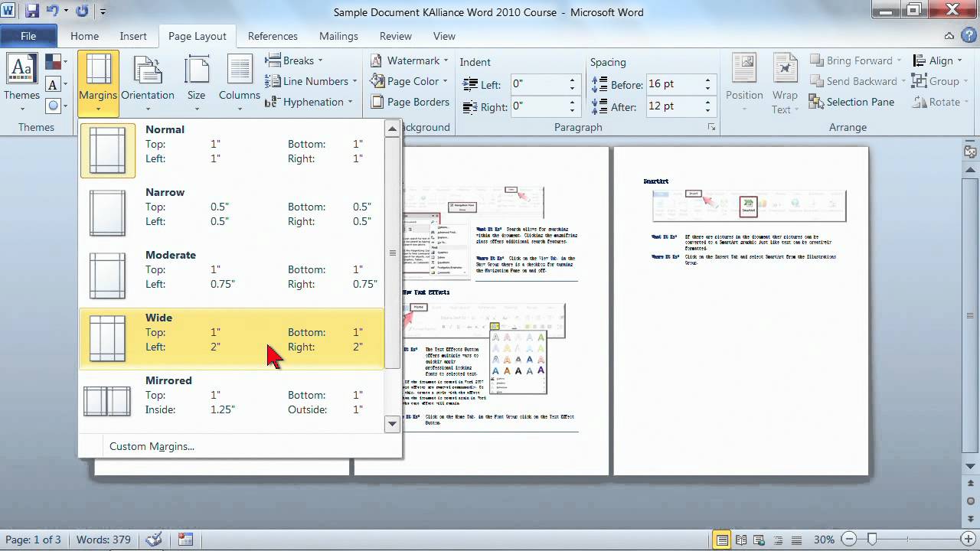Viewport: 980px width, 551px height.
Task: Click the Position button in Arrange group
Action: point(744,84)
